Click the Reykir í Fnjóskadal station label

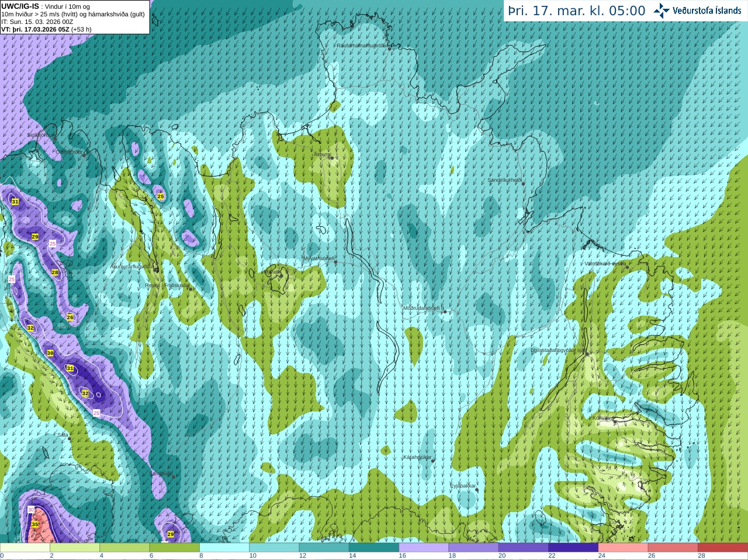pos(167,285)
